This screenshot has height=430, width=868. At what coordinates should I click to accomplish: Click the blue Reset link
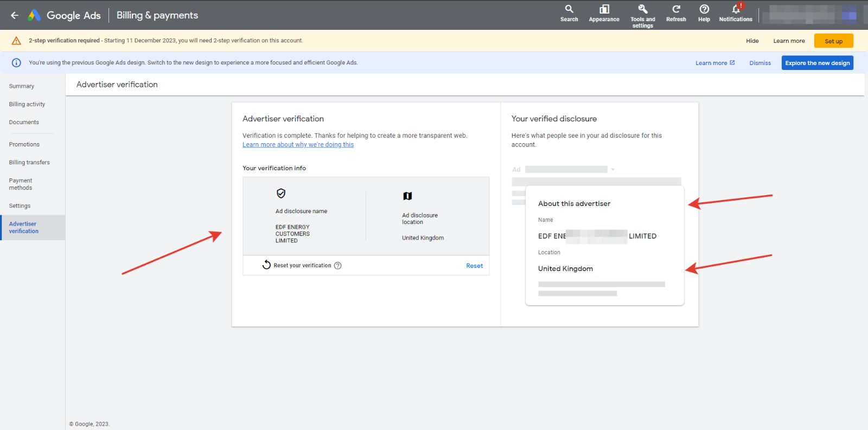coord(475,266)
